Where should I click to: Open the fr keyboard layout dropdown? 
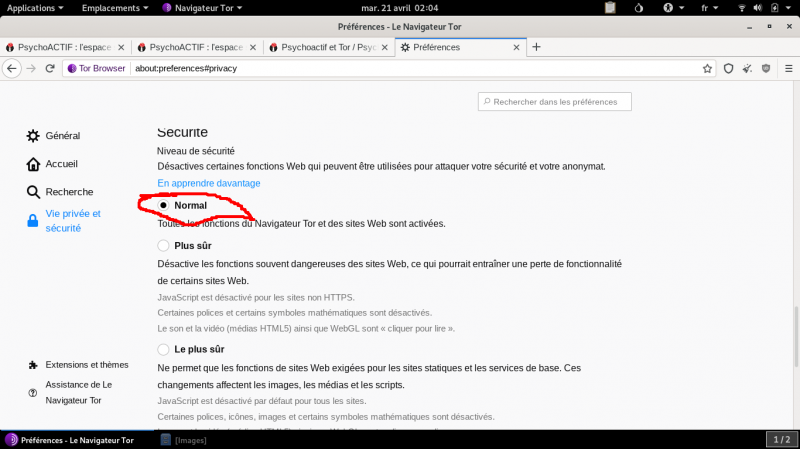707,7
